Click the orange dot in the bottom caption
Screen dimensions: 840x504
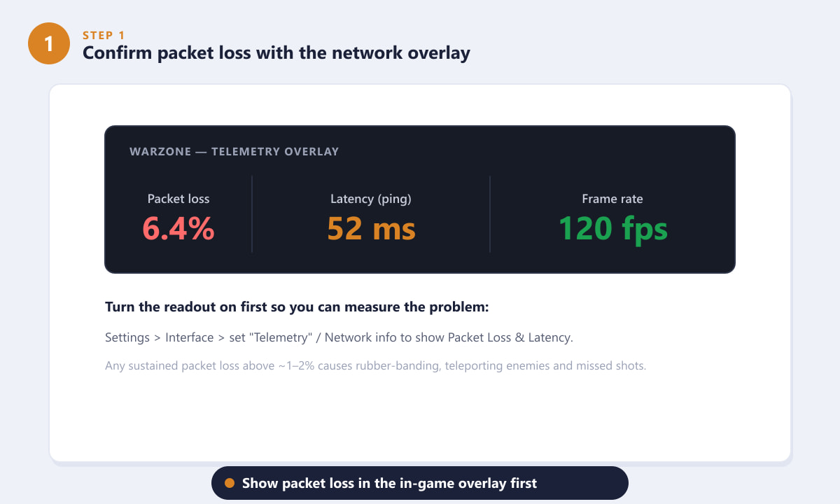229,484
